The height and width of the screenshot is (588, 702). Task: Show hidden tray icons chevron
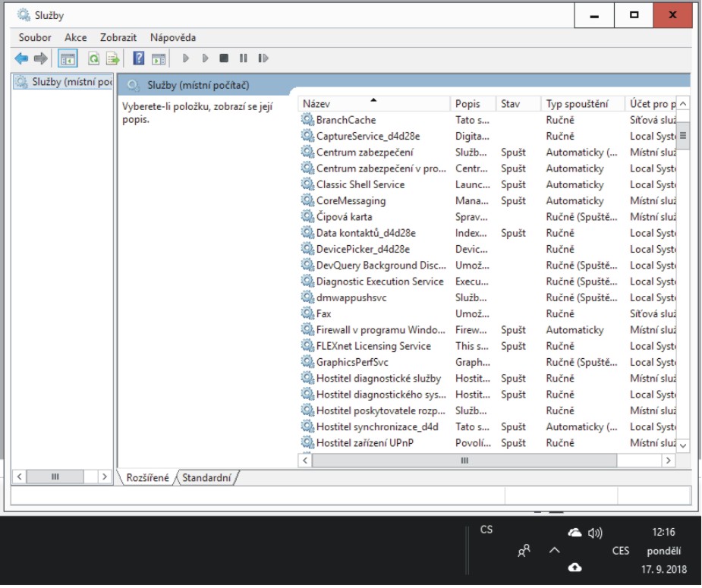555,552
